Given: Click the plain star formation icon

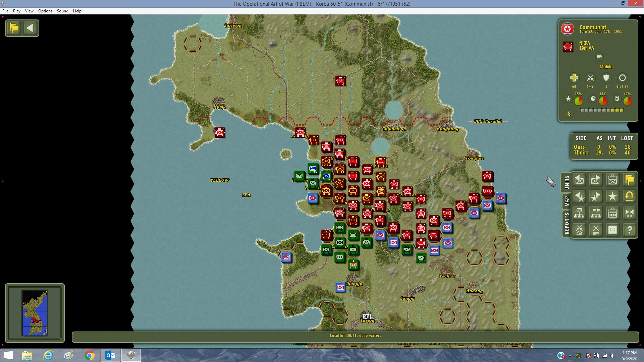Looking at the screenshot, I should coord(613,196).
